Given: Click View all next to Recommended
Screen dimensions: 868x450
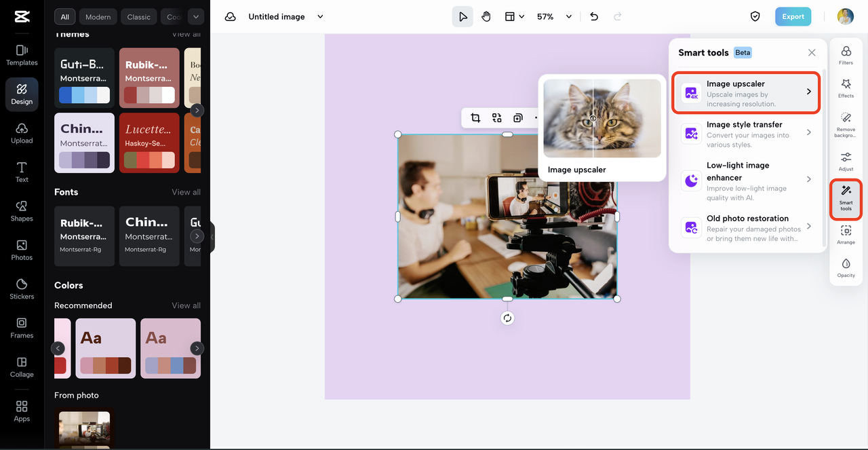Looking at the screenshot, I should click(186, 305).
